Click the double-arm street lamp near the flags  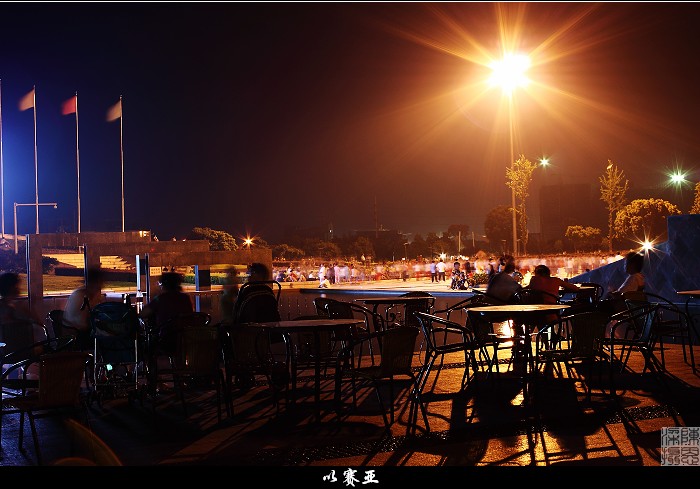point(34,207)
